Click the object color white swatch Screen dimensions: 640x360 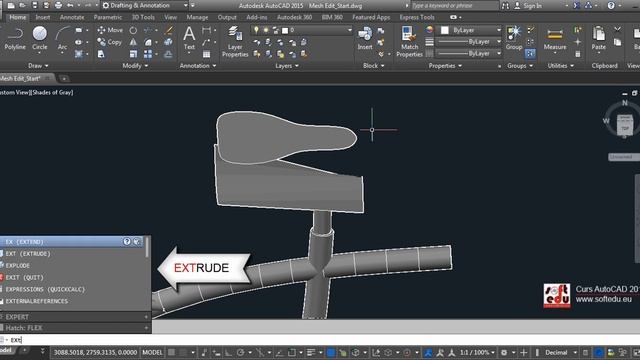pyautogui.click(x=444, y=30)
